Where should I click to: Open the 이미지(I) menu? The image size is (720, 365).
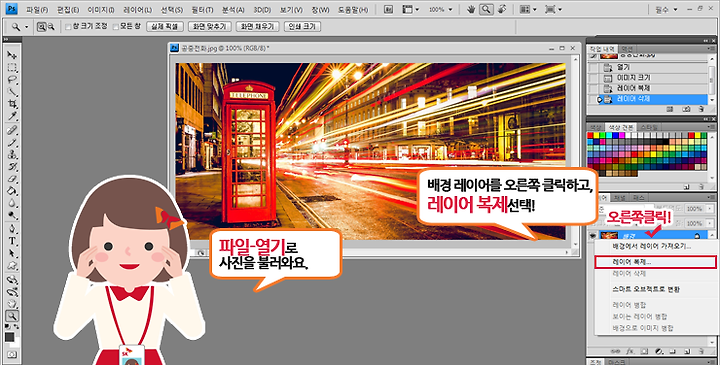pyautogui.click(x=101, y=10)
